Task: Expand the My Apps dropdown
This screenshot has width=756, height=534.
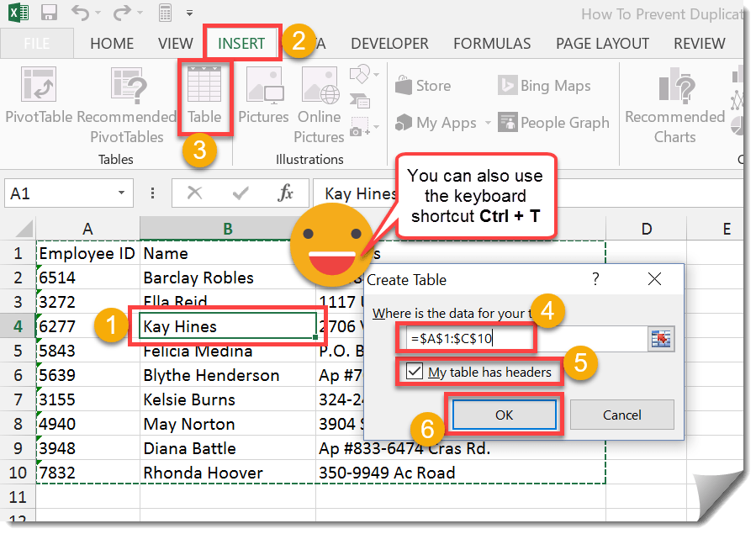Action: (488, 122)
